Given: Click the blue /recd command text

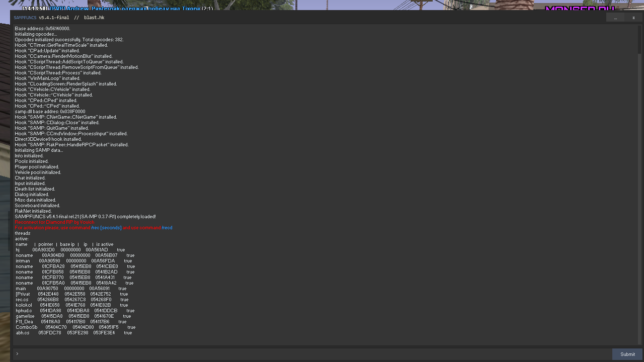Looking at the screenshot, I should click(x=167, y=228).
